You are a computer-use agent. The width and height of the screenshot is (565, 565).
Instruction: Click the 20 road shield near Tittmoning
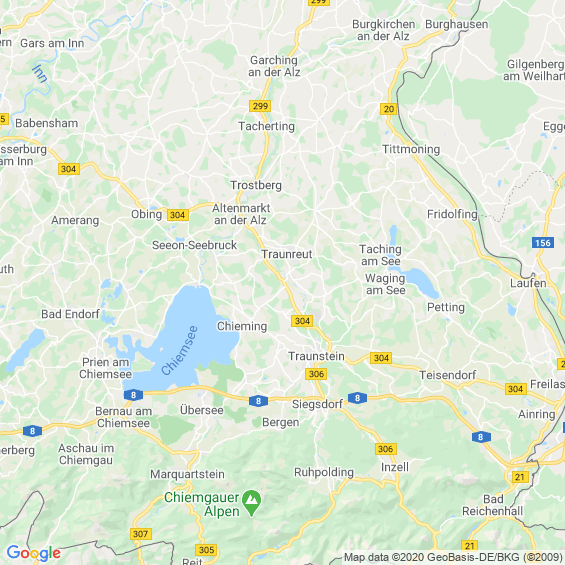click(x=388, y=109)
